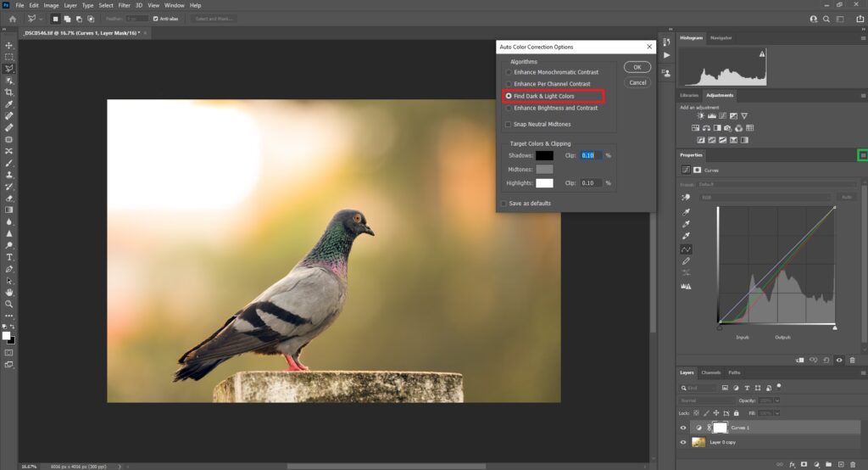Open the Filter menu
This screenshot has height=470, width=868.
(x=125, y=5)
